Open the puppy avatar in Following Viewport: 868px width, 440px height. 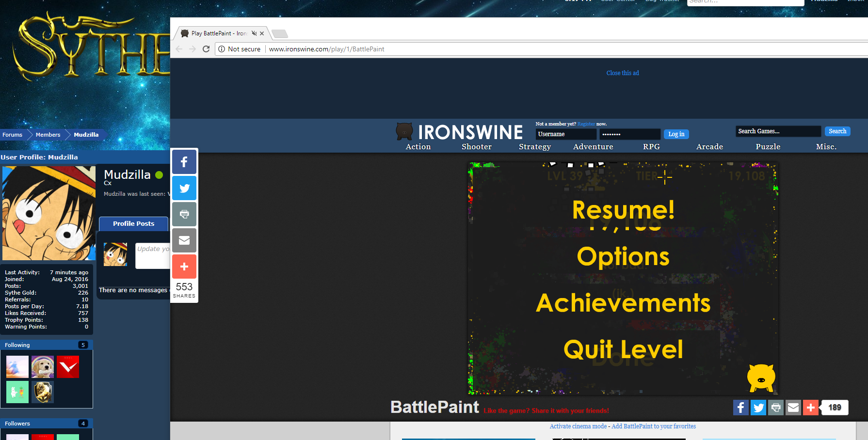click(x=43, y=367)
